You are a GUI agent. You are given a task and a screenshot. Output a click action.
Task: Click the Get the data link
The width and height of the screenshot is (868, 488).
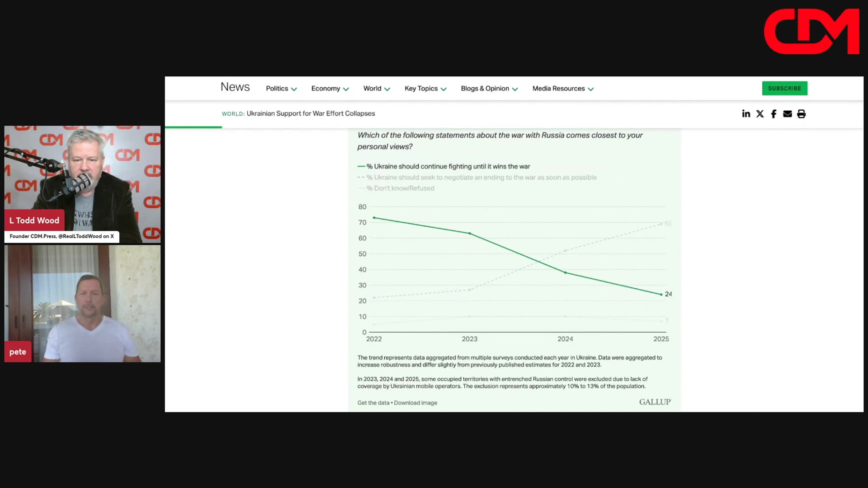coord(373,403)
